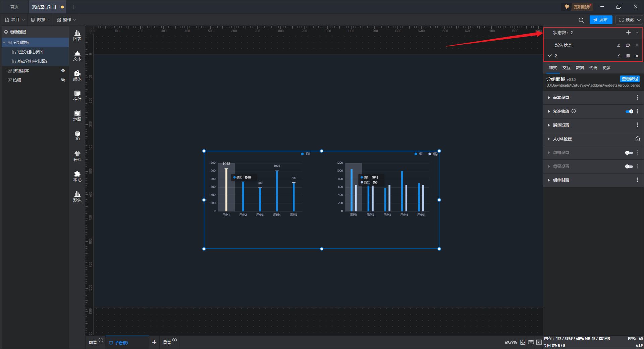
Task: Open more options for 组件封面
Action: click(x=637, y=180)
